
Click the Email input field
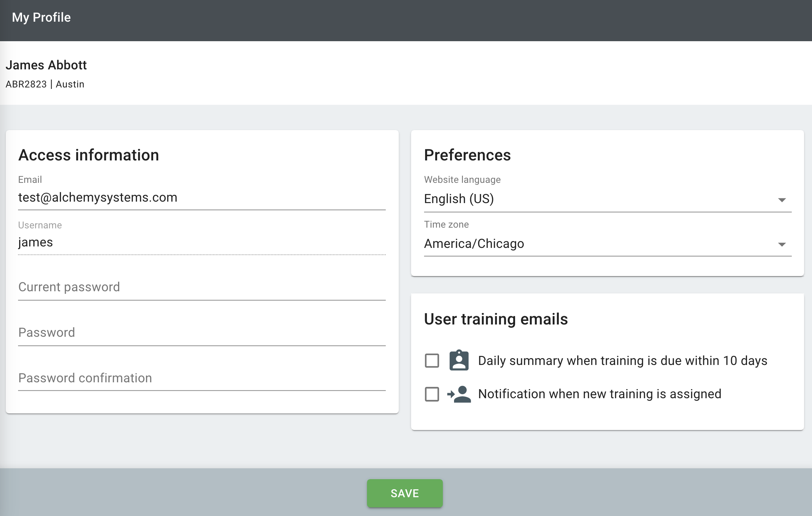pyautogui.click(x=202, y=198)
